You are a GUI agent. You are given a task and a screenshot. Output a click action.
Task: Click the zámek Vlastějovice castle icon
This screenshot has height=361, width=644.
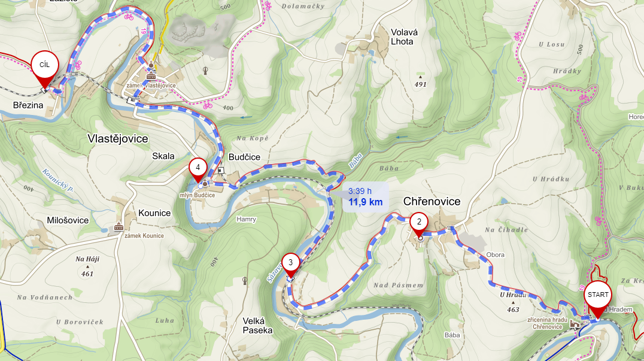pos(151,75)
